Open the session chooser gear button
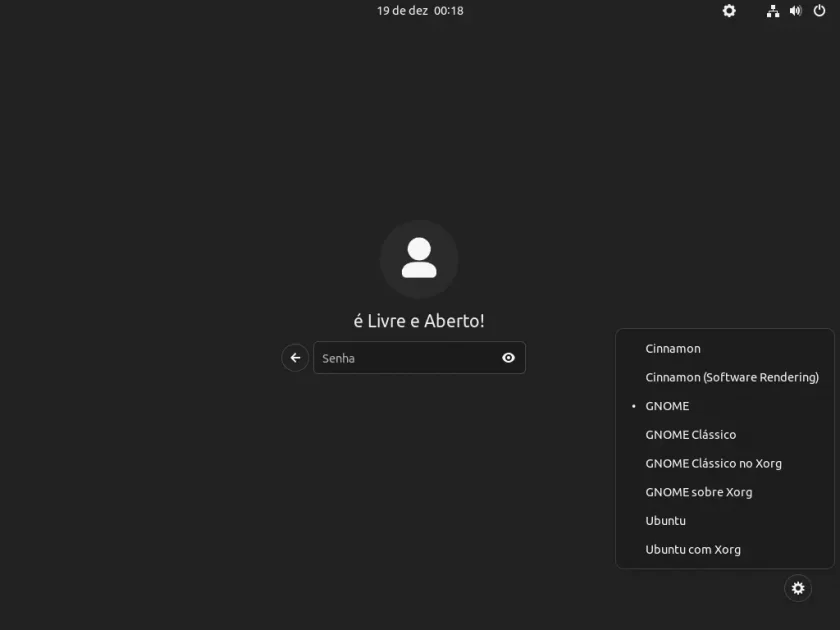 point(798,588)
